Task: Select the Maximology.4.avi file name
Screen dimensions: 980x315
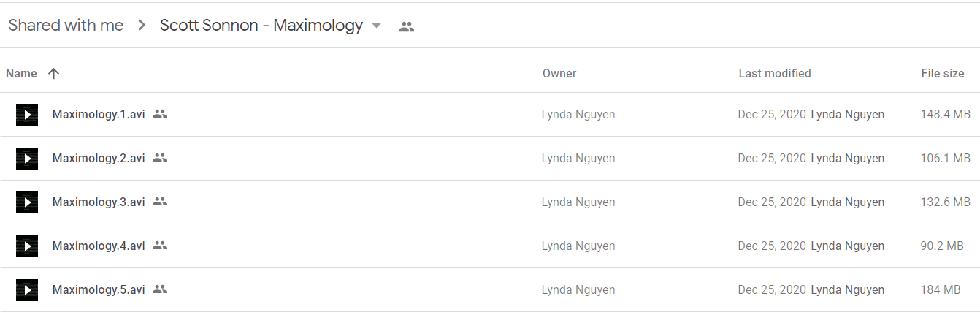Action: point(99,246)
